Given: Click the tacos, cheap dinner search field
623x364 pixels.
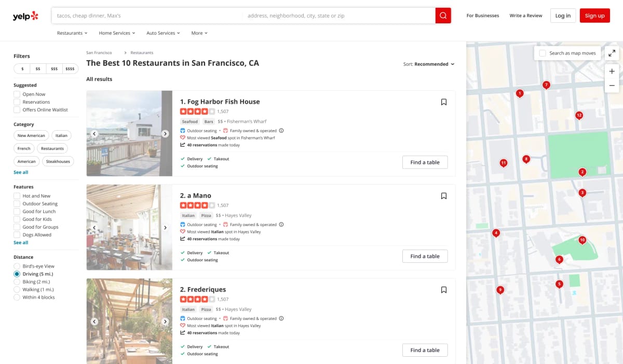Looking at the screenshot, I should [x=147, y=16].
